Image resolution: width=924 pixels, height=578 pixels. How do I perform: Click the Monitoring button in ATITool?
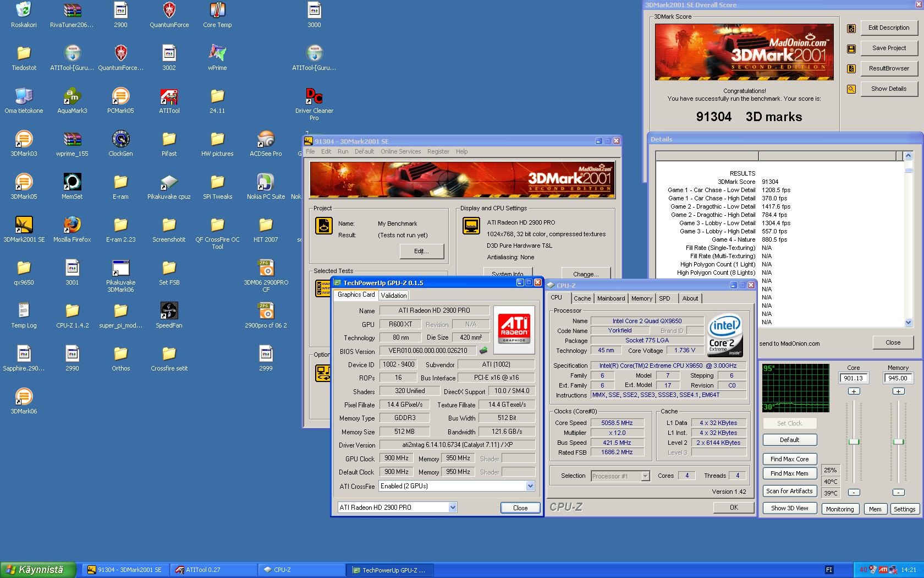[840, 509]
